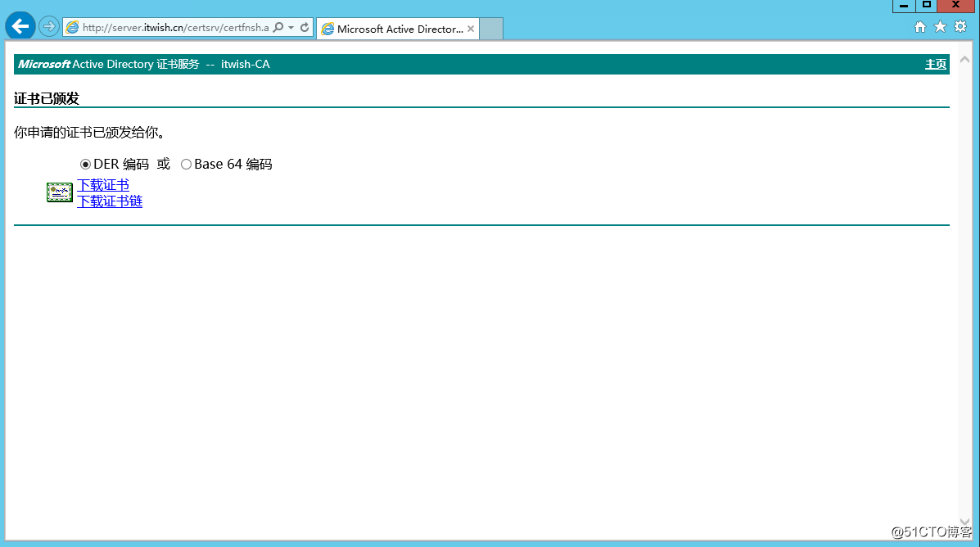Click the certificate icon beside download links

pyautogui.click(x=60, y=192)
